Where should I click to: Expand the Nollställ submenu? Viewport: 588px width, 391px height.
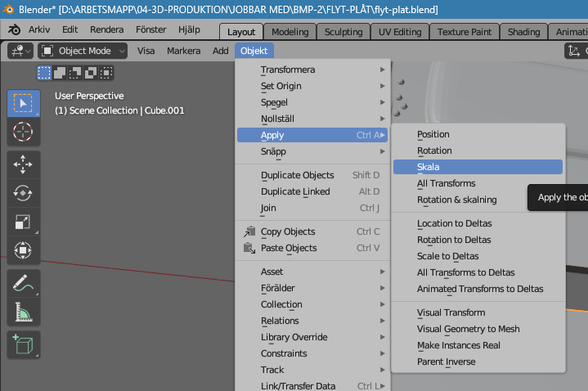tap(312, 119)
